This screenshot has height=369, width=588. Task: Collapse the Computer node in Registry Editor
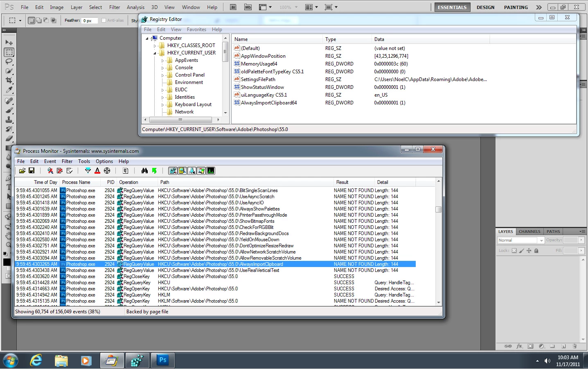tap(147, 38)
